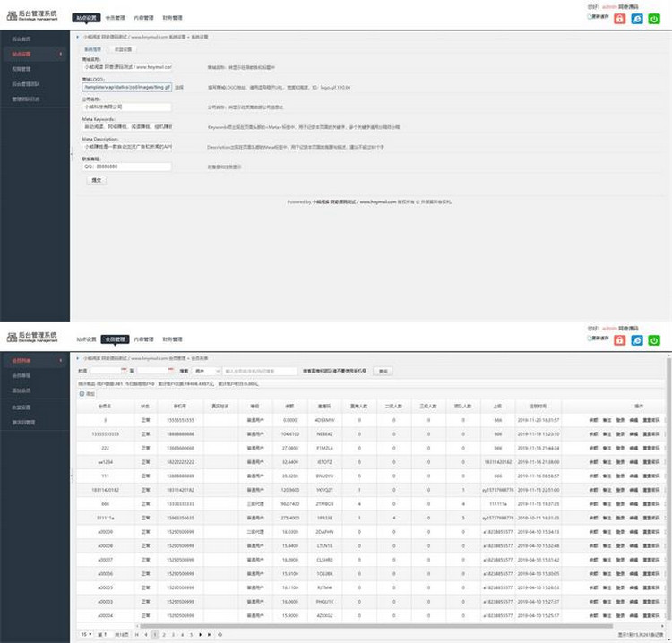Image resolution: width=672 pixels, height=643 pixels.
Task: Open 站点设置 top menu on the site settings page
Action: coord(86,18)
